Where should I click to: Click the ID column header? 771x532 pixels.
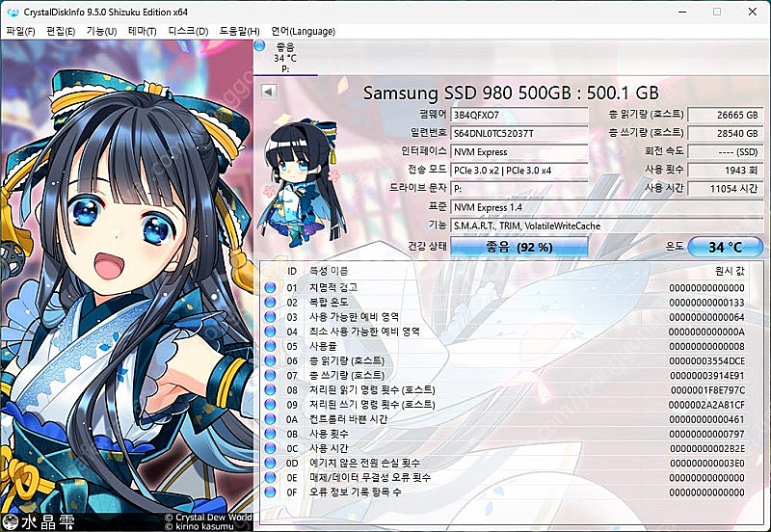[x=292, y=272]
